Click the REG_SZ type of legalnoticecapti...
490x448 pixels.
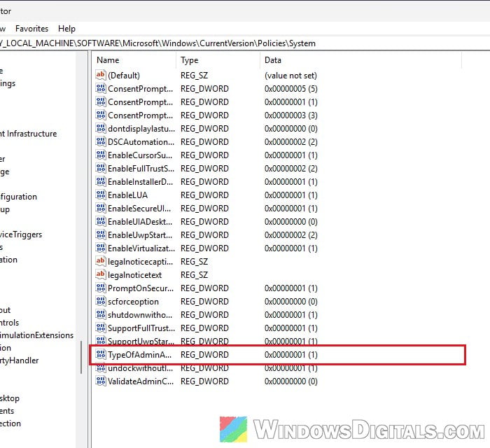point(194,262)
